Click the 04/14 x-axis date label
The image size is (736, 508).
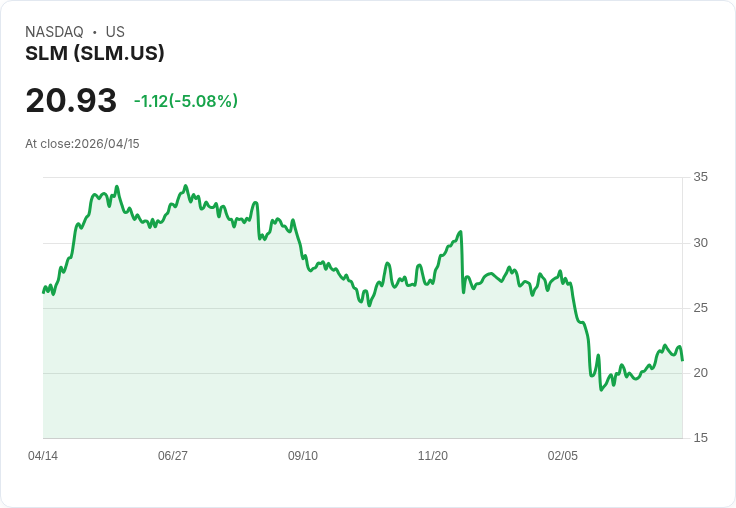pos(43,455)
